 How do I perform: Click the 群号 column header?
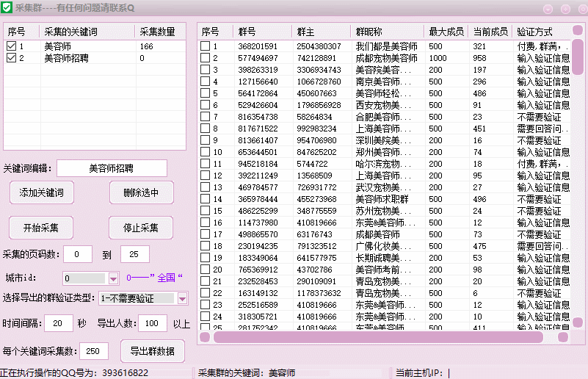pyautogui.click(x=263, y=32)
